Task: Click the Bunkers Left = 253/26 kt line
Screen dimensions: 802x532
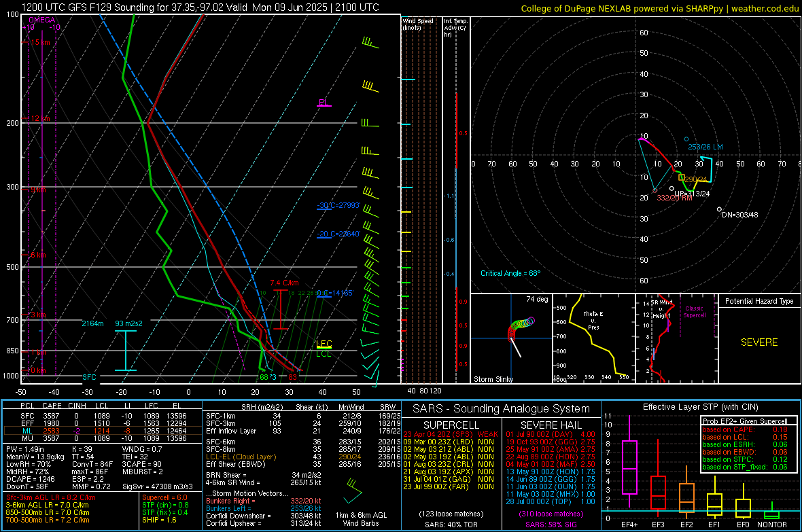Action: point(264,508)
